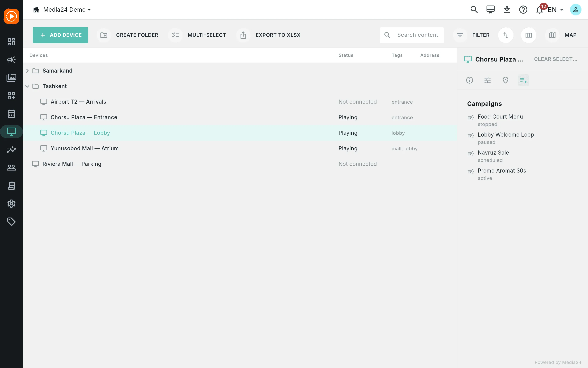Open the settings gear sidebar icon
This screenshot has width=588, height=368.
tap(11, 204)
